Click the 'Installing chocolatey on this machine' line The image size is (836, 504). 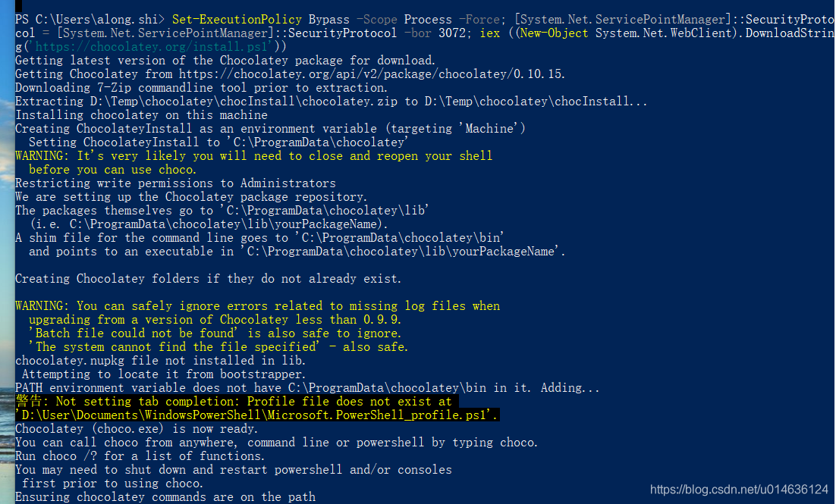point(141,115)
